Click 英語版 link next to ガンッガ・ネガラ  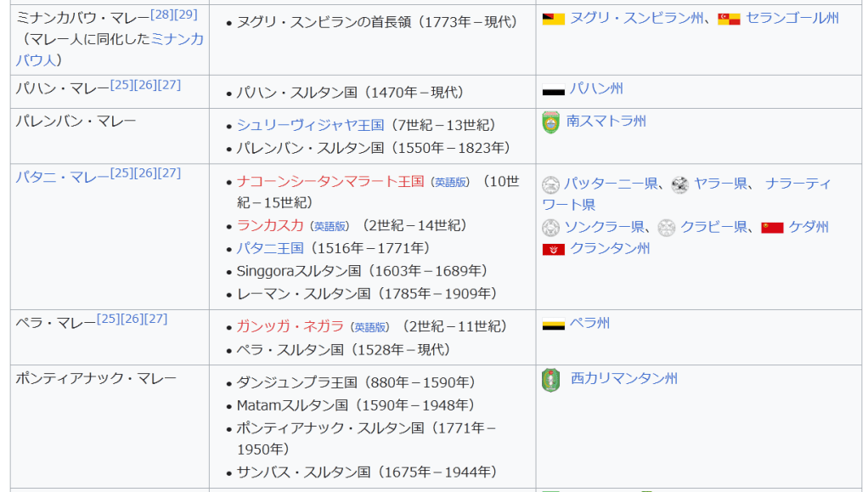coord(371,327)
